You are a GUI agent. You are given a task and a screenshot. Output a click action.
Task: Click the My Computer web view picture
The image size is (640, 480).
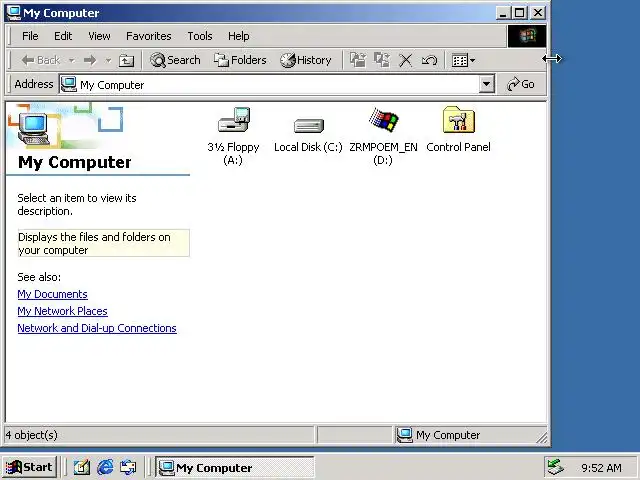pyautogui.click(x=65, y=126)
